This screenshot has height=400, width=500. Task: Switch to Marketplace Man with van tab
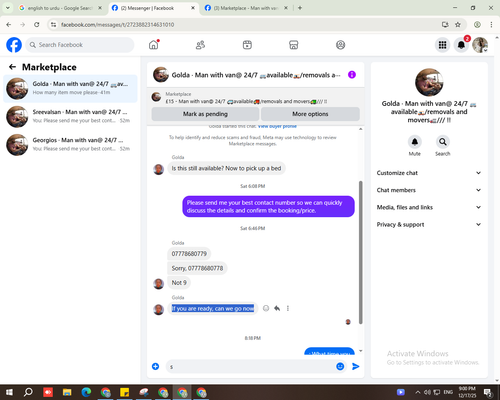tap(245, 8)
